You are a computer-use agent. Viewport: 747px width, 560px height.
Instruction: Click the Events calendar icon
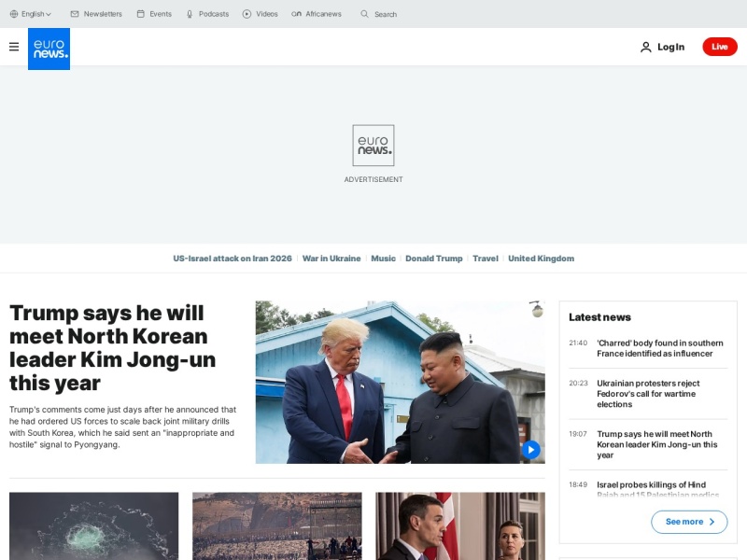click(x=141, y=14)
